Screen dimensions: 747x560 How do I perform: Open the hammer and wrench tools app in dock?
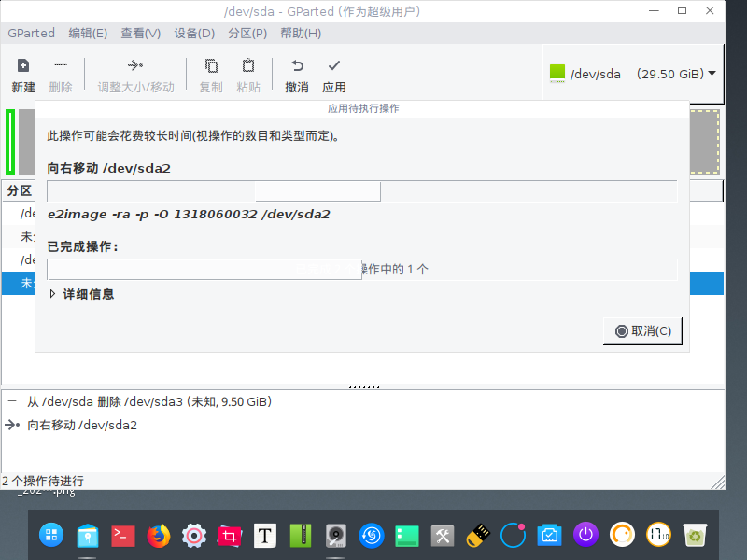coord(443,536)
